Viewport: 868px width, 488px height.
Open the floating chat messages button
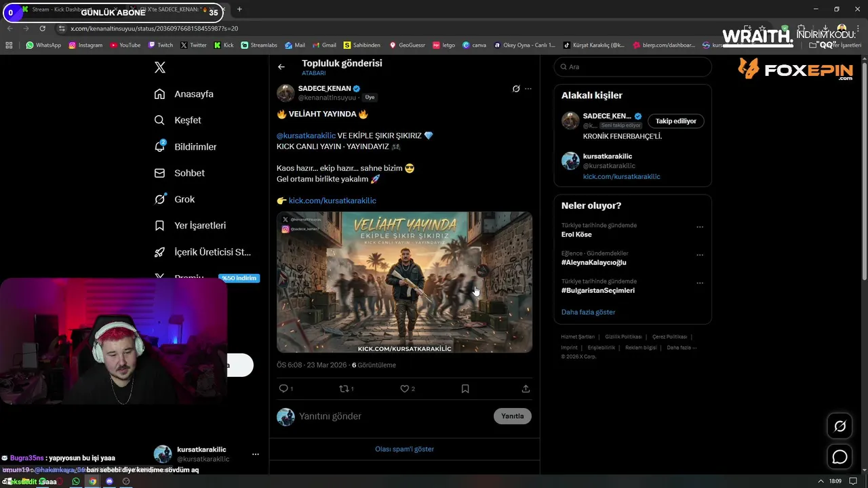click(x=840, y=457)
